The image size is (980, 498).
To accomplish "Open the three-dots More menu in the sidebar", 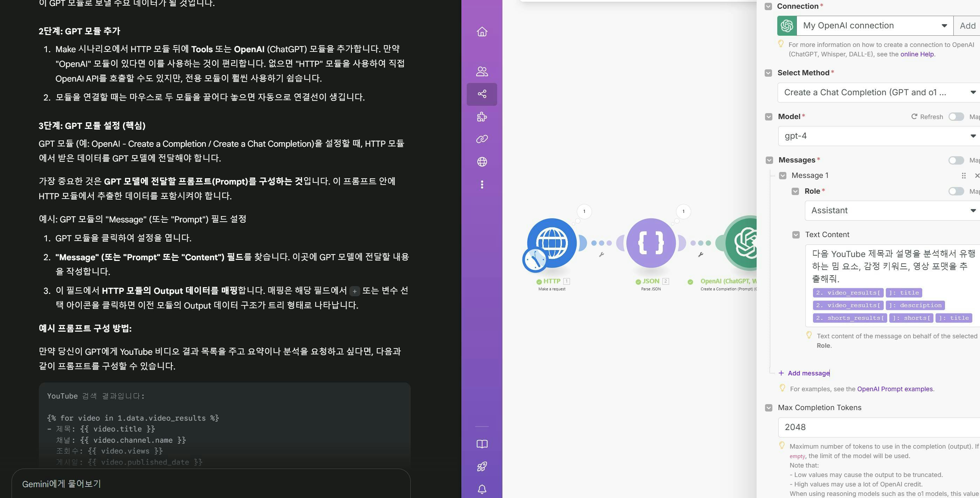I will click(x=482, y=185).
